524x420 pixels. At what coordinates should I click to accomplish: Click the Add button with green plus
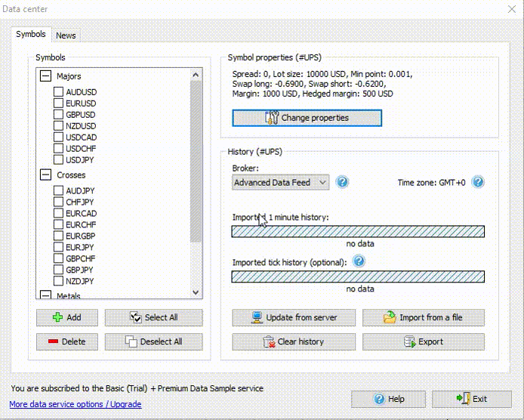point(67,317)
